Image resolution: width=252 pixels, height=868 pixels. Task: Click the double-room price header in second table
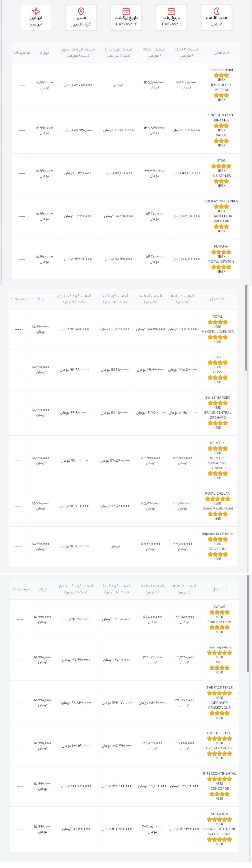pyautogui.click(x=182, y=299)
